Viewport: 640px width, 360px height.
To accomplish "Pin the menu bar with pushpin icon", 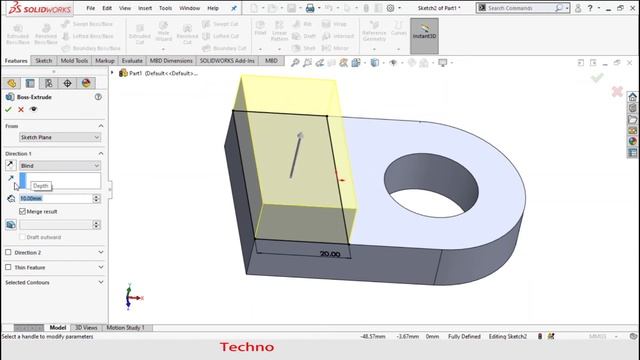I will click(x=234, y=8).
